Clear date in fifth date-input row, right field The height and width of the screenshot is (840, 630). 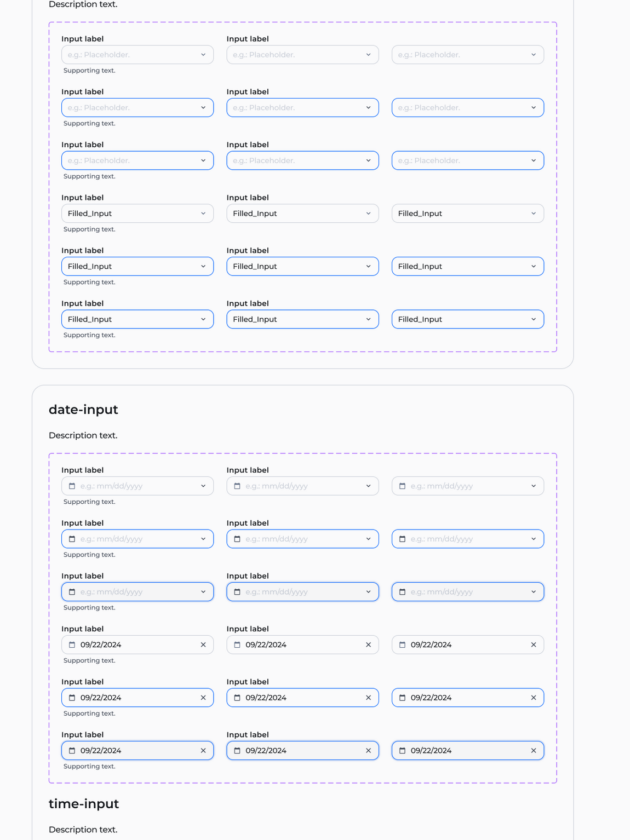(534, 698)
